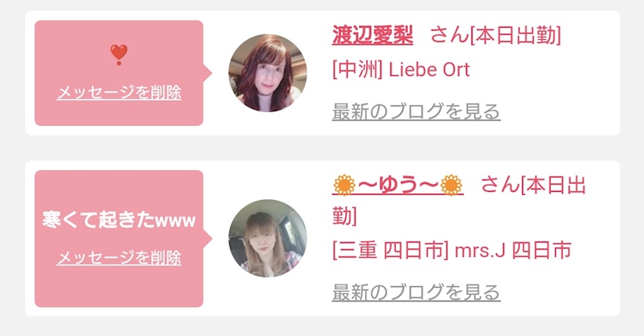Click 本日出勤 status beside 渡辺愛梨

pyautogui.click(x=515, y=35)
